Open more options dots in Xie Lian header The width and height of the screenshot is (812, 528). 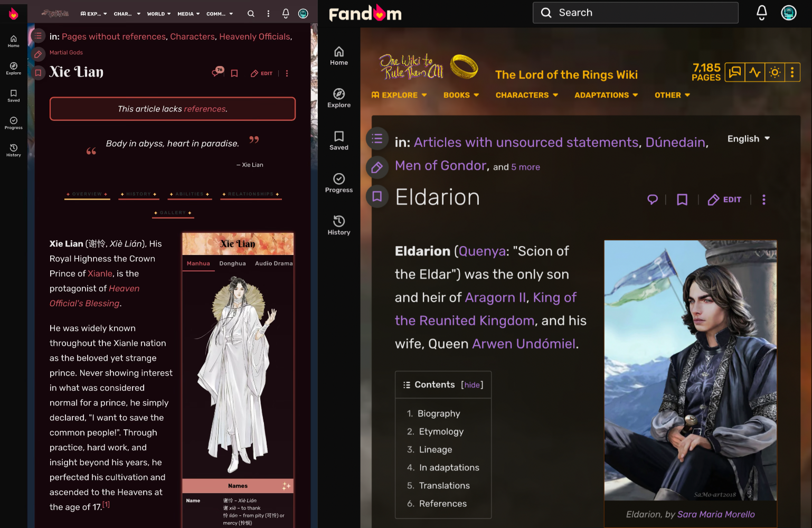tap(268, 14)
